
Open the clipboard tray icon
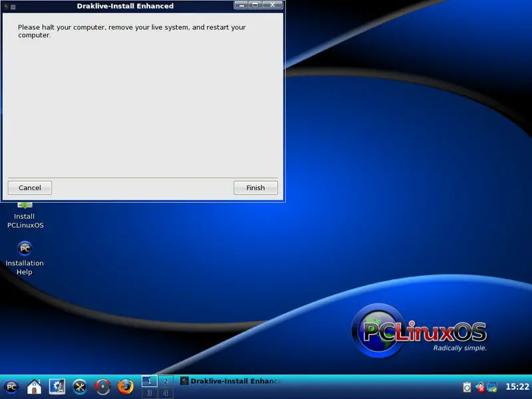click(x=467, y=386)
